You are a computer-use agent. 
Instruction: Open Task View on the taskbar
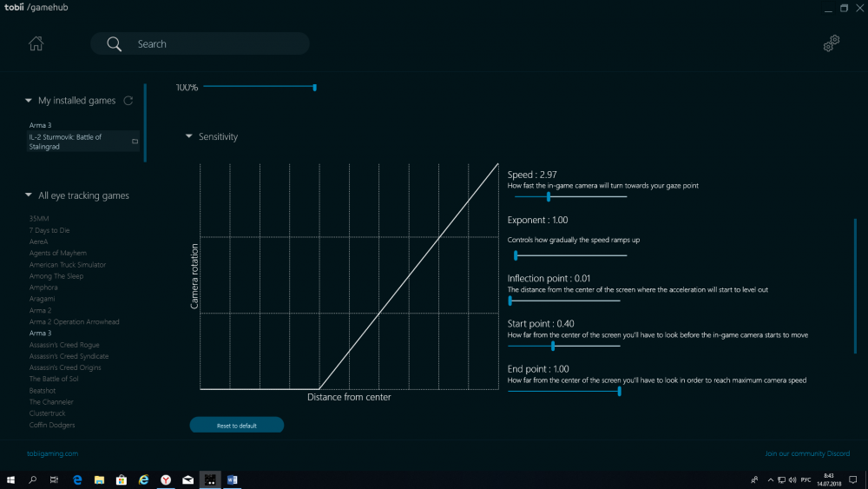point(54,479)
